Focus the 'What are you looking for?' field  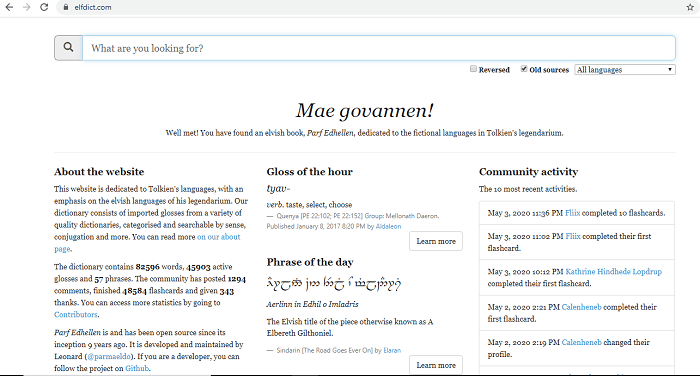click(379, 48)
